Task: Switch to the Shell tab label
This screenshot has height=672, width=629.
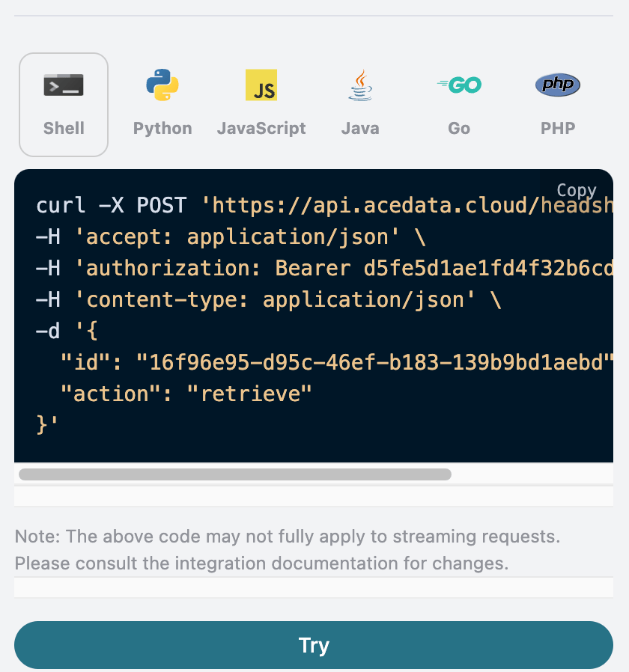Action: (64, 128)
